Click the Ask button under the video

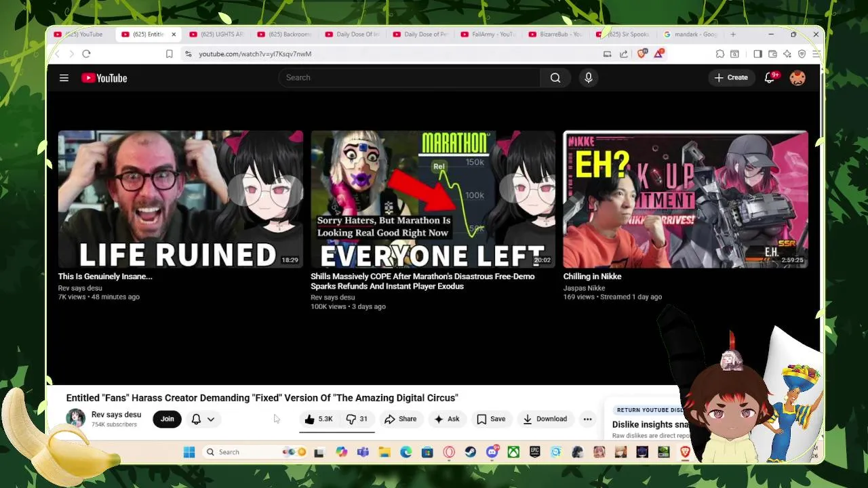point(447,419)
